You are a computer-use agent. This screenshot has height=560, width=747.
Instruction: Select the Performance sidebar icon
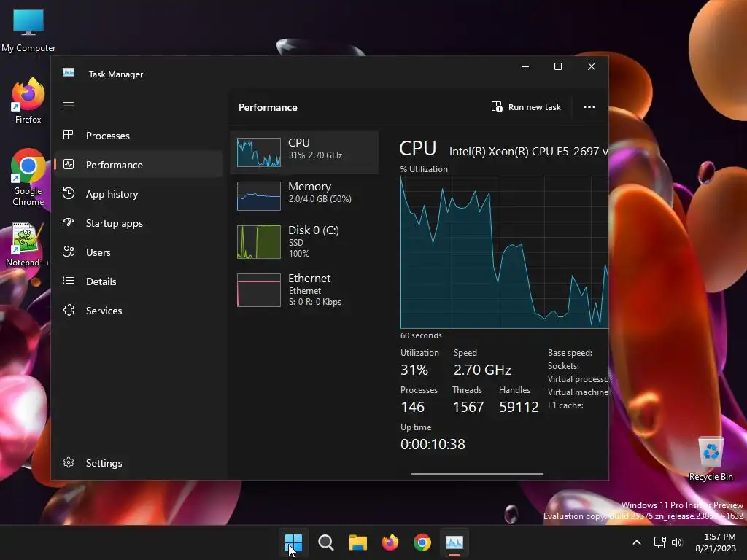(x=69, y=164)
